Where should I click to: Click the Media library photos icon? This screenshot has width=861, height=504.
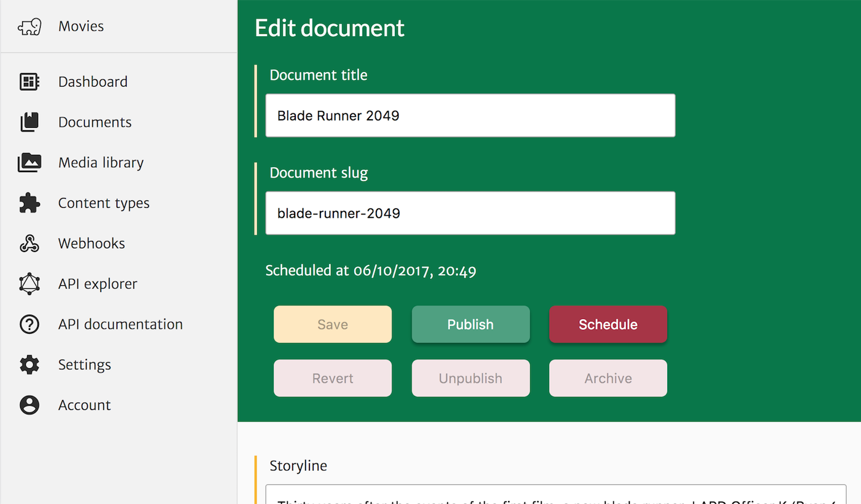[30, 163]
